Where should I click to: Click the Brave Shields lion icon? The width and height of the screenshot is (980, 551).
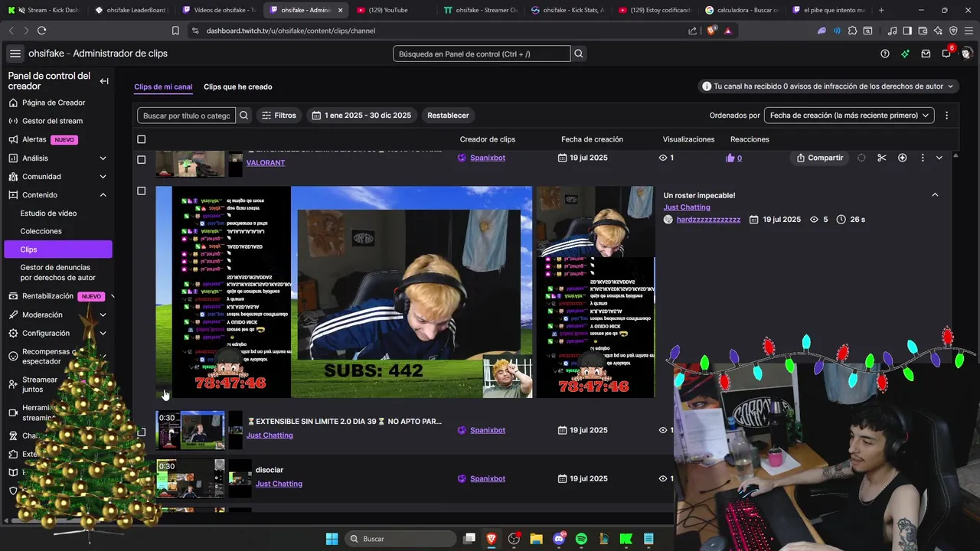coord(712,31)
